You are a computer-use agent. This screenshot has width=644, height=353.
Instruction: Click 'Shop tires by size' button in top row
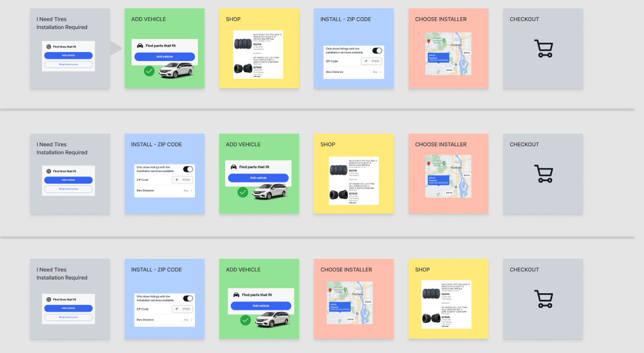pos(69,65)
